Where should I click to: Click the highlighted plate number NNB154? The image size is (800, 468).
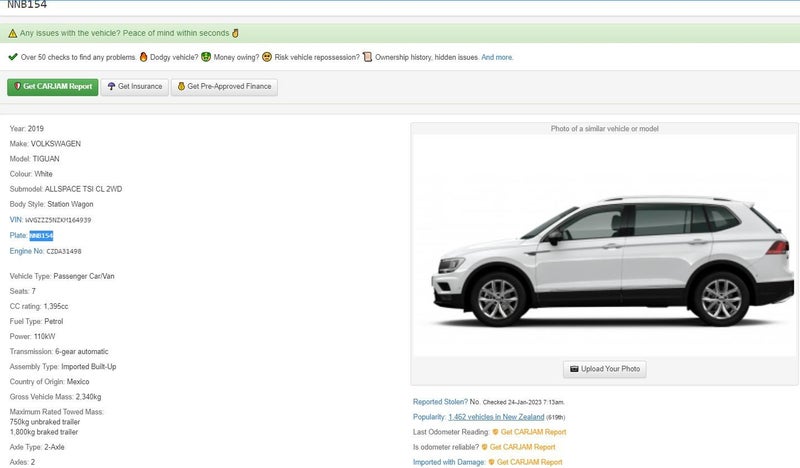[x=41, y=235]
